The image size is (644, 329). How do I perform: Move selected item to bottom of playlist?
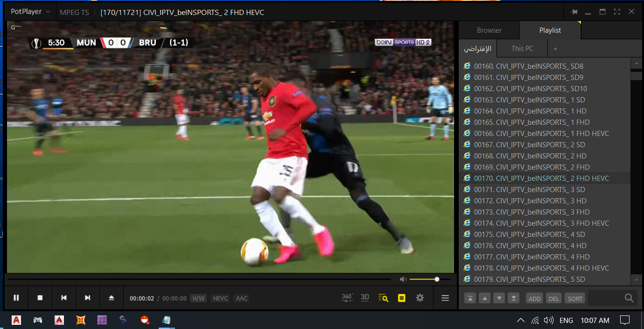(x=514, y=298)
